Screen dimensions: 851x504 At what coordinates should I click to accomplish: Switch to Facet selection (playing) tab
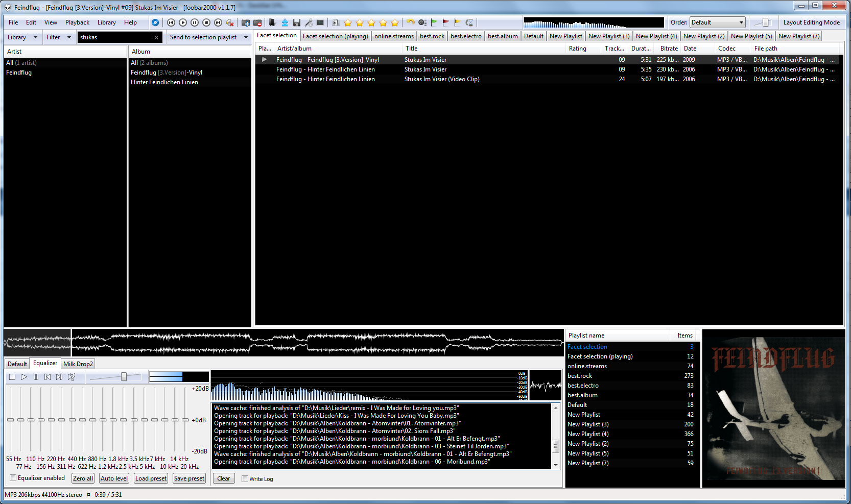tap(335, 36)
